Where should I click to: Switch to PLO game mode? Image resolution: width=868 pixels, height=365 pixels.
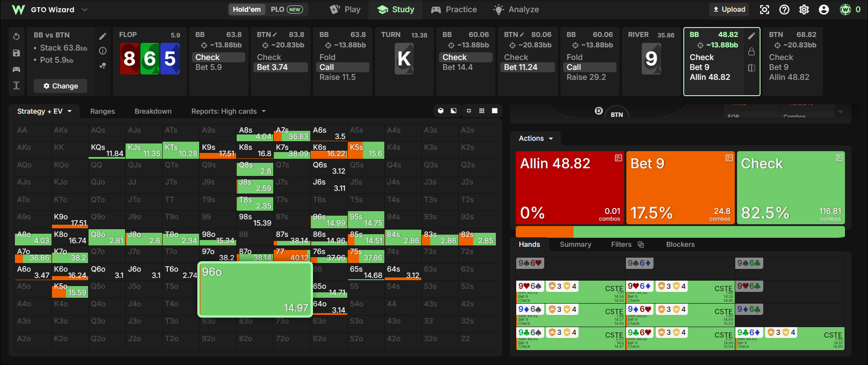[286, 9]
